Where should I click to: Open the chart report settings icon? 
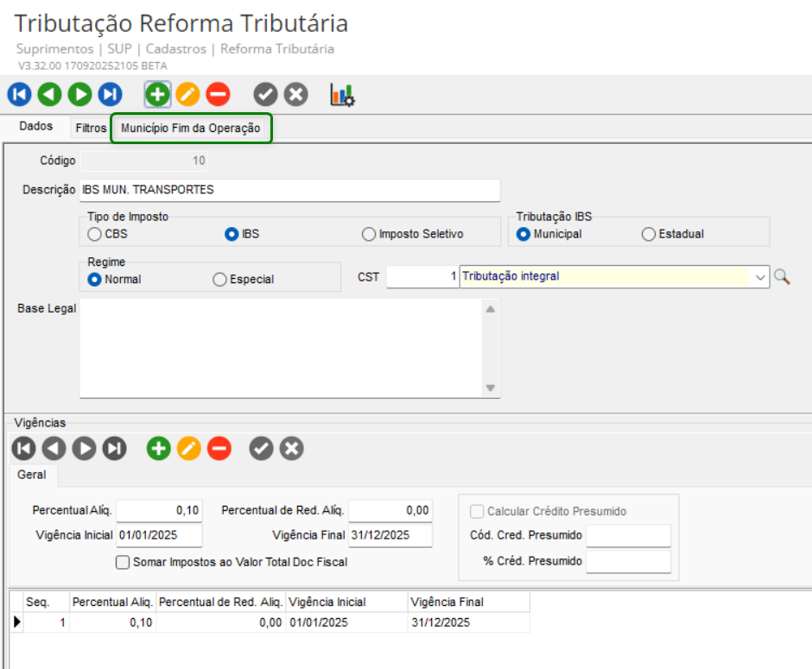342,95
